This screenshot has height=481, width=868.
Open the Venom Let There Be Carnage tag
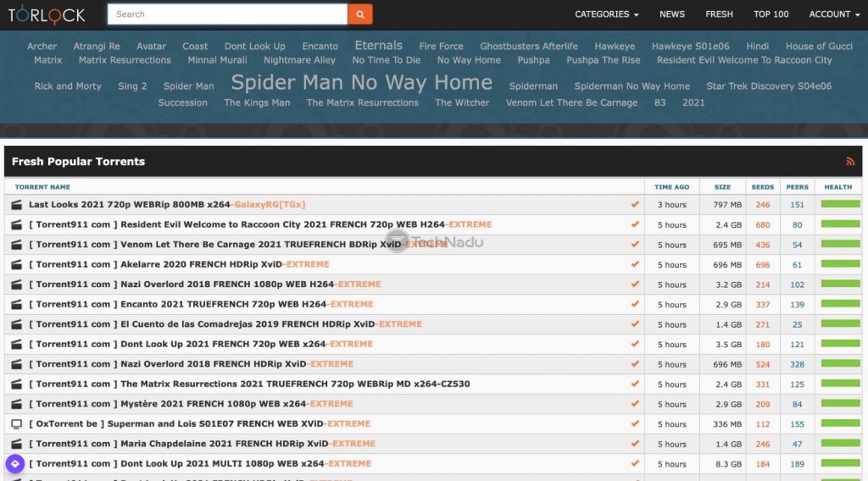click(x=571, y=102)
